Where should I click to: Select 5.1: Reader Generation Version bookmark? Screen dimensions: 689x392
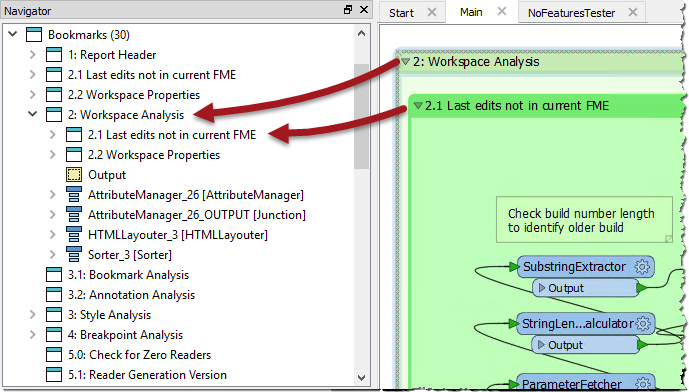point(148,375)
